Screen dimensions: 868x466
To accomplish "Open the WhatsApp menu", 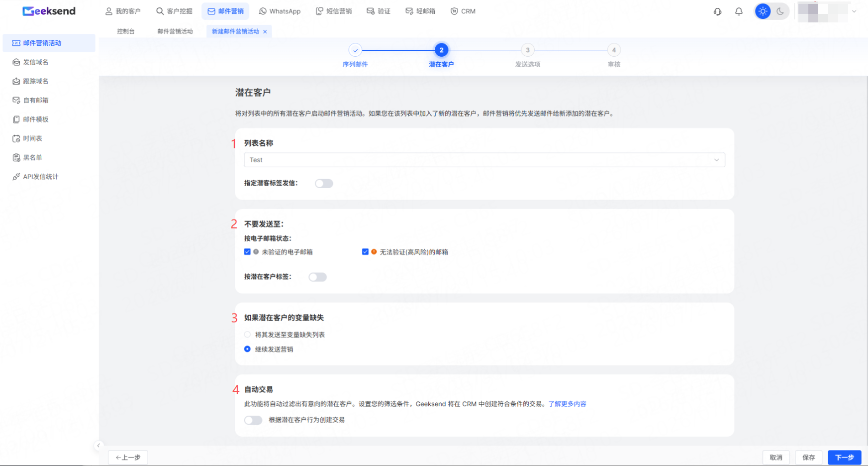I will click(280, 11).
